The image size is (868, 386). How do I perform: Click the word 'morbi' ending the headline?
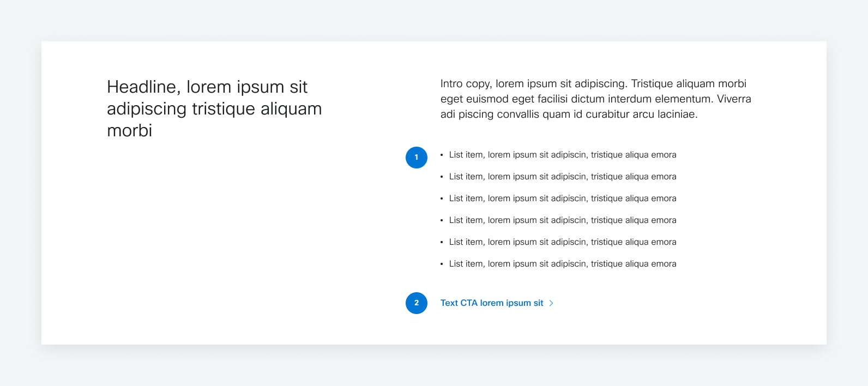[129, 130]
